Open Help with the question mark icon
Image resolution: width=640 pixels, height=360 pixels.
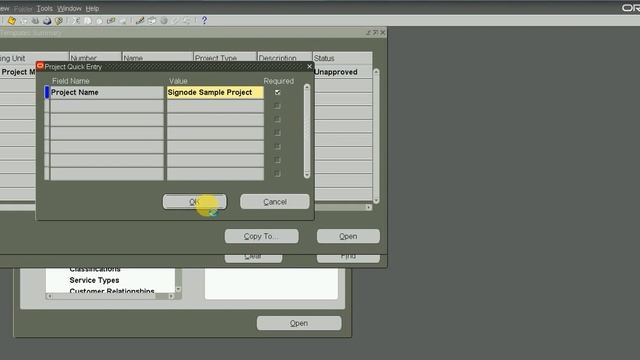pyautogui.click(x=204, y=20)
